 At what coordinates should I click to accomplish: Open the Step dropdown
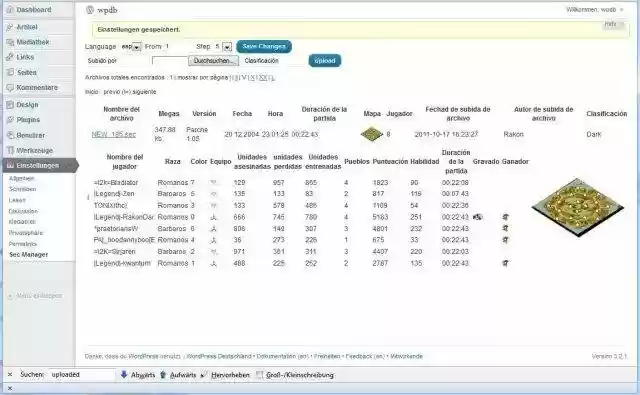pyautogui.click(x=227, y=47)
